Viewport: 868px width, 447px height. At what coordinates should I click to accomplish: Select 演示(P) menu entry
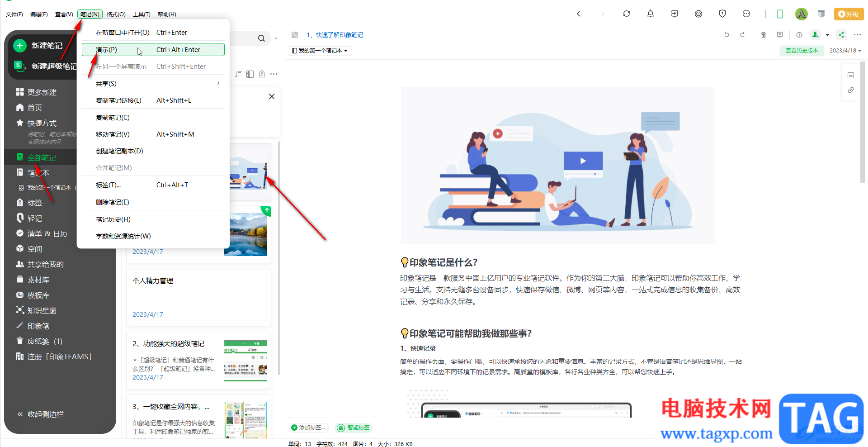(153, 50)
